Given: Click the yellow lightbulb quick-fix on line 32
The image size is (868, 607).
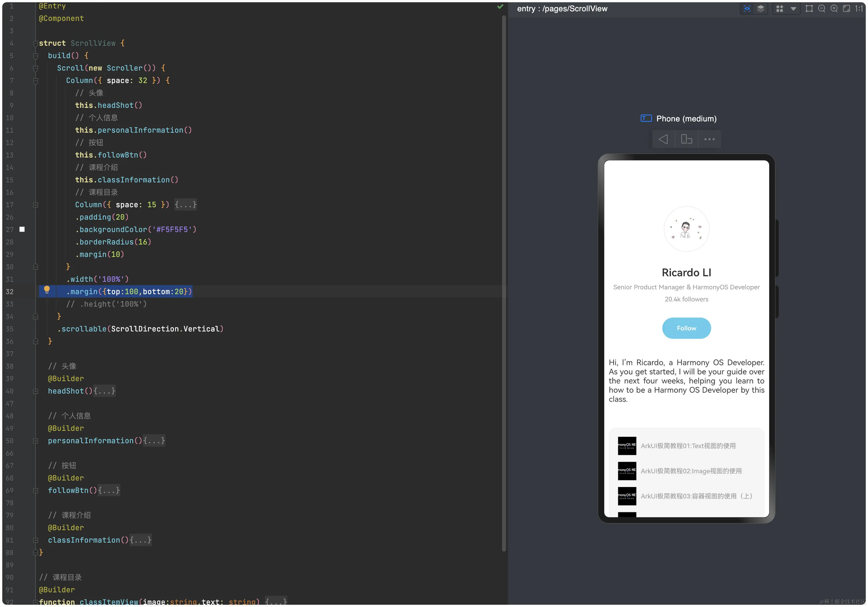Looking at the screenshot, I should [47, 290].
